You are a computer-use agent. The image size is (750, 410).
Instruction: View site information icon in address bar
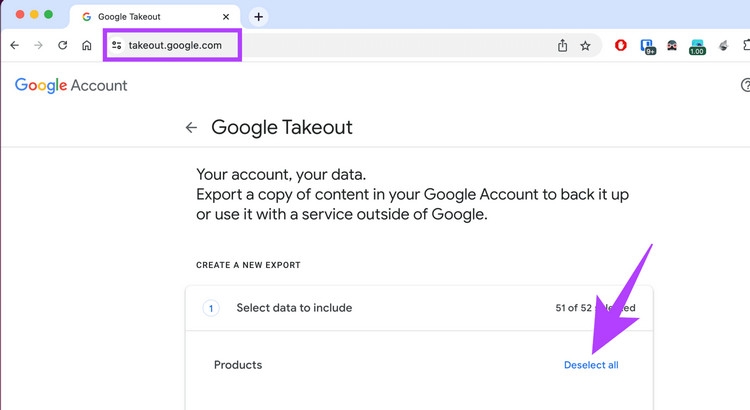[x=117, y=46]
